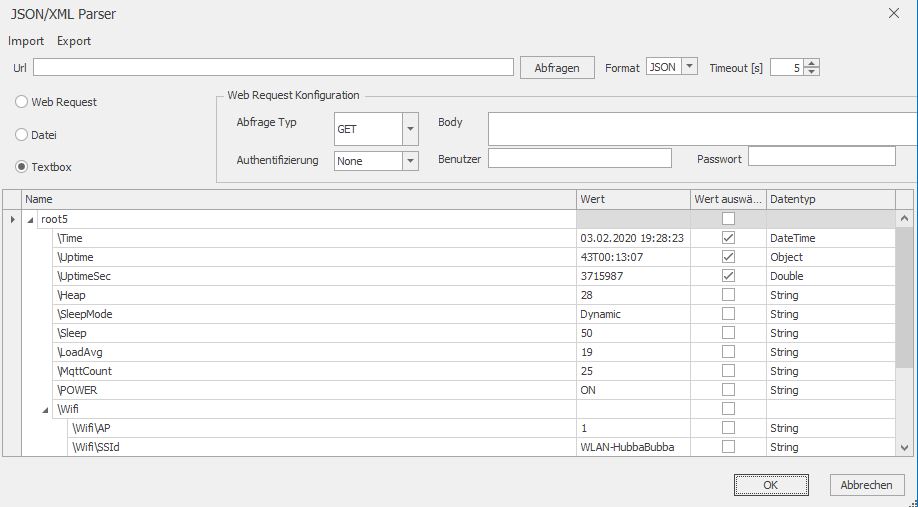Check the \LoadAvg row checkbox

pyautogui.click(x=728, y=352)
